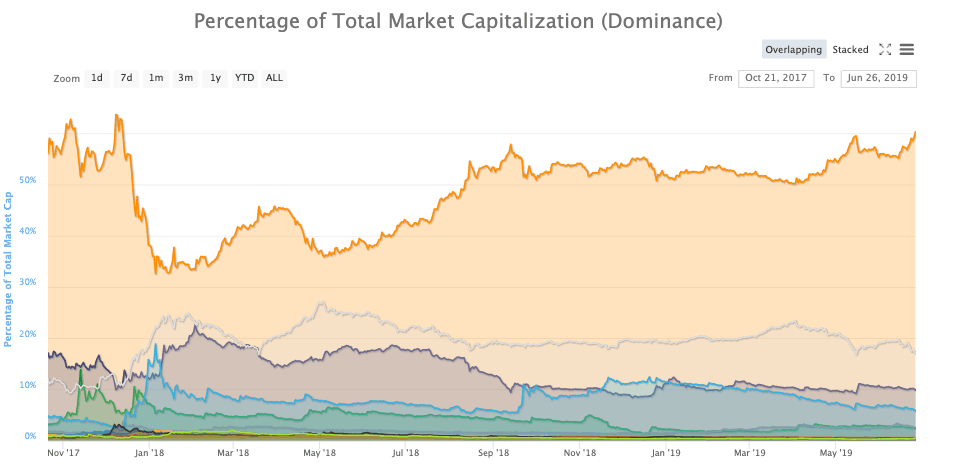Edit the From date field
Viewport: 957px width, 467px height.
[x=776, y=78]
